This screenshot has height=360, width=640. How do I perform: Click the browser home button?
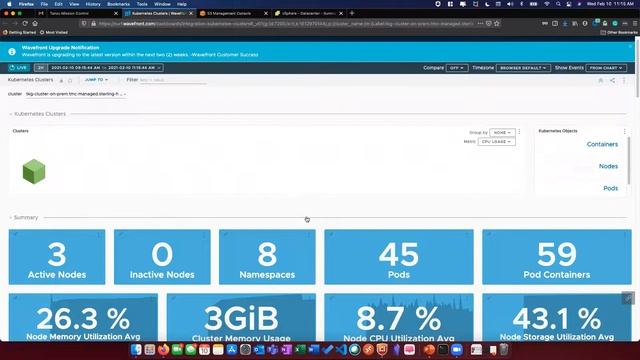(35, 24)
